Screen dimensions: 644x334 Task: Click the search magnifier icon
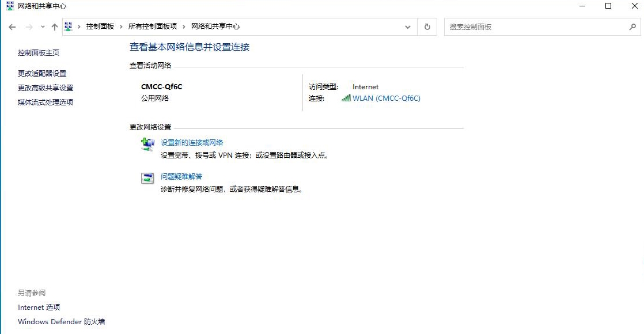pos(632,26)
